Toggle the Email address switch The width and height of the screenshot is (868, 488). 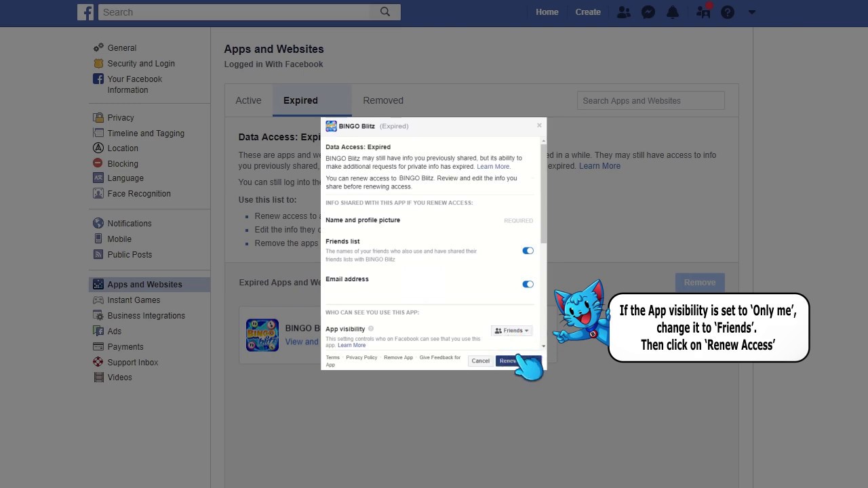point(528,284)
